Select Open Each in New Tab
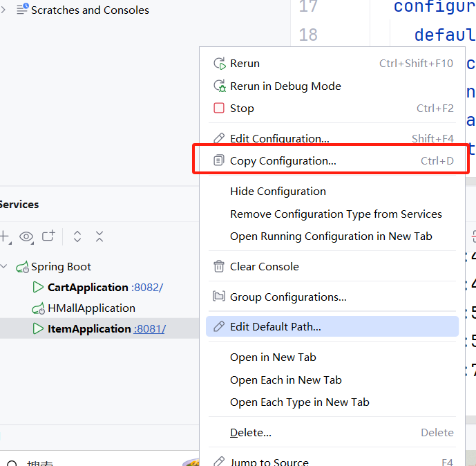The width and height of the screenshot is (476, 466). (332, 380)
